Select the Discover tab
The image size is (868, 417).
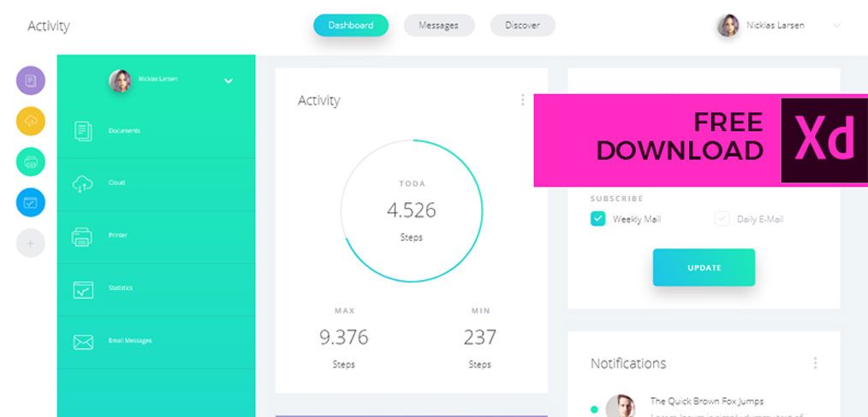[x=522, y=26]
